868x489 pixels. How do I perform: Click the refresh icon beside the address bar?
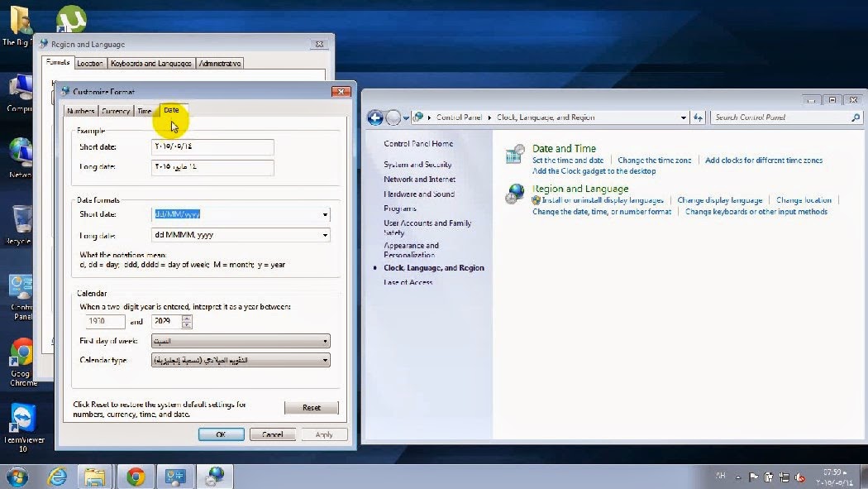[698, 117]
